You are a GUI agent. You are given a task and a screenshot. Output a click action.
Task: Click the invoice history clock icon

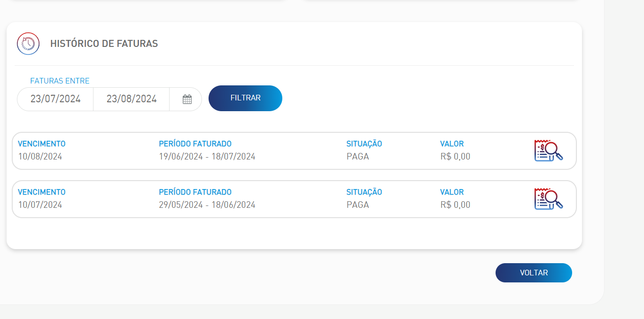coord(28,44)
